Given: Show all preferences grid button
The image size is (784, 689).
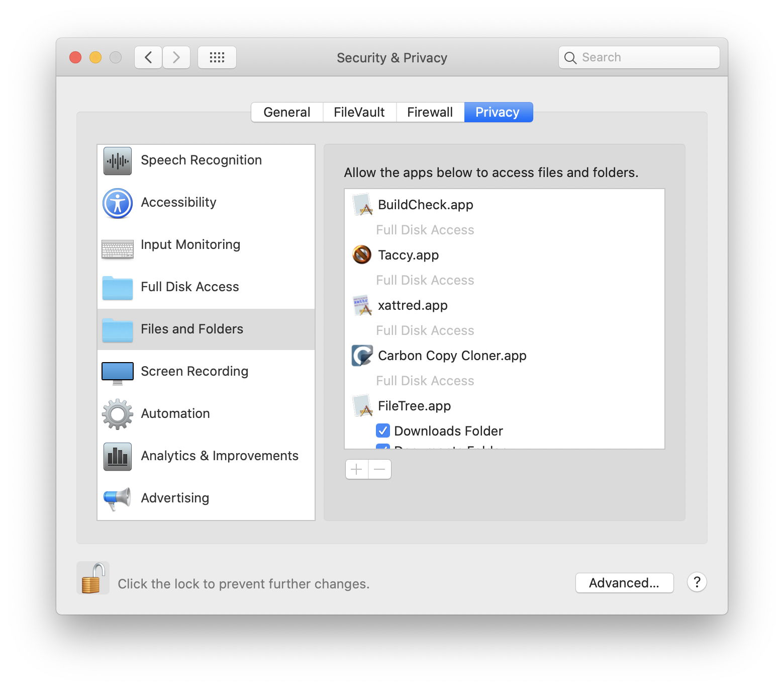Looking at the screenshot, I should tap(217, 57).
